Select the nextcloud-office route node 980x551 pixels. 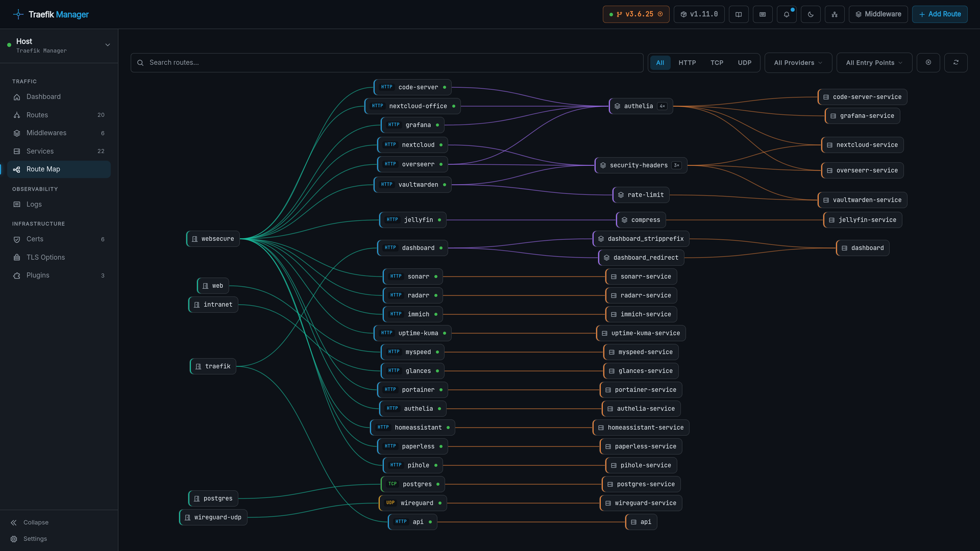coord(412,106)
